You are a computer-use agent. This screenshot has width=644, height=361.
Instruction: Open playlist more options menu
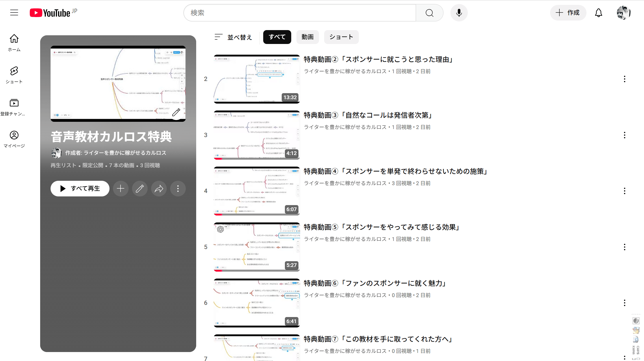pos(178,189)
